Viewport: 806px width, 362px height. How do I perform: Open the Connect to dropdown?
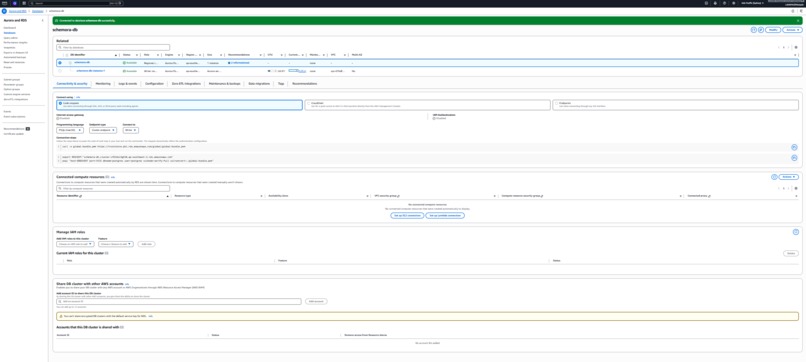click(130, 130)
